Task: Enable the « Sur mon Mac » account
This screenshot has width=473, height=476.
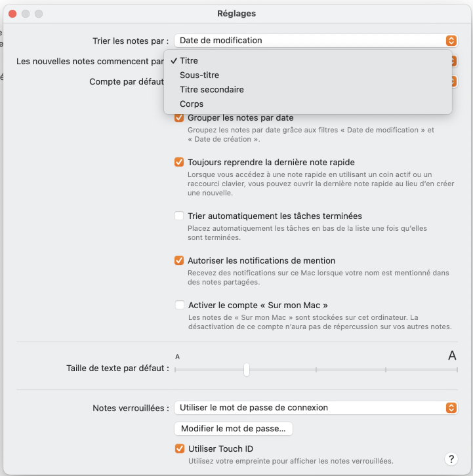Action: 179,305
